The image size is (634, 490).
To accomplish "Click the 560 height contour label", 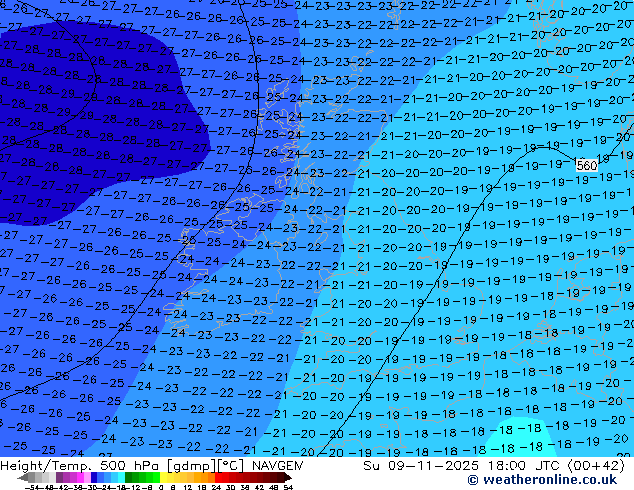I will tap(587, 165).
